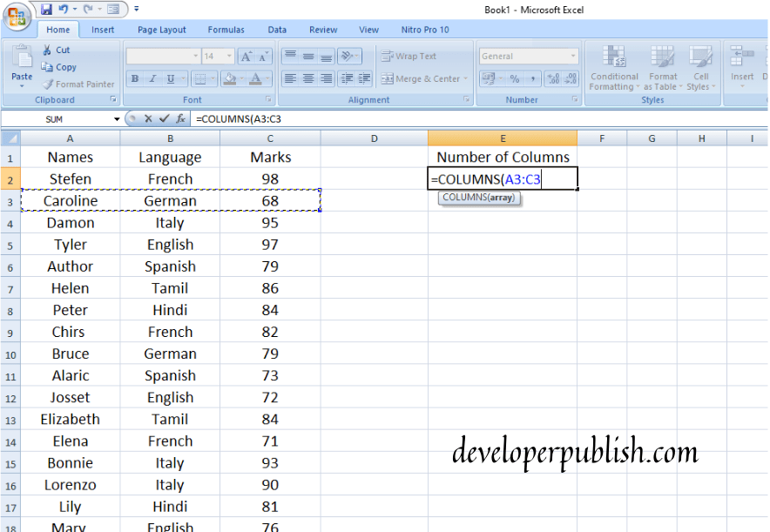Expand the Cell Styles dropdown
This screenshot has width=770, height=532.
(x=702, y=77)
